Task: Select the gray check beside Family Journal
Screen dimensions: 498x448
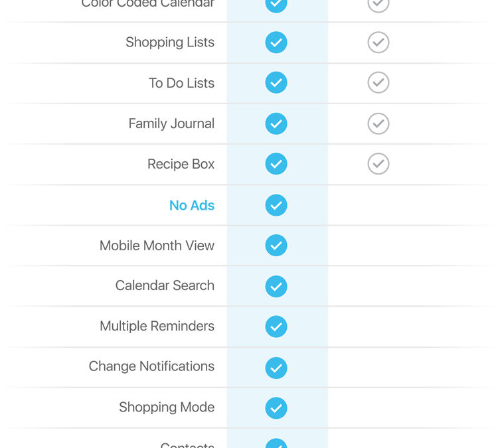Action: click(x=378, y=123)
